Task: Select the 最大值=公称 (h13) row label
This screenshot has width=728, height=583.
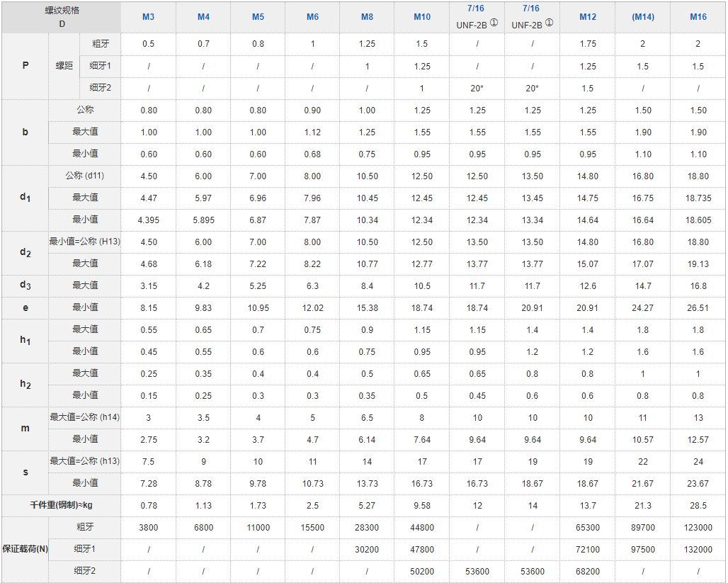Action: (x=84, y=461)
